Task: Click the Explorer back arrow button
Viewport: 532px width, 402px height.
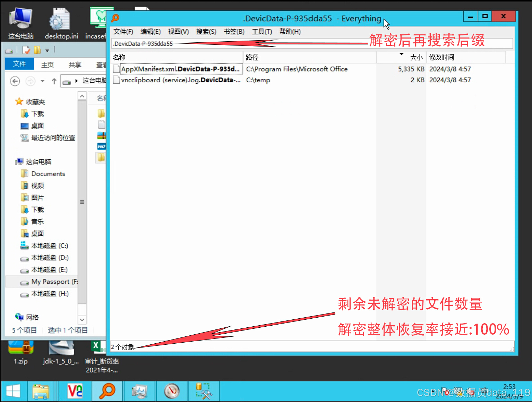Action: point(15,81)
